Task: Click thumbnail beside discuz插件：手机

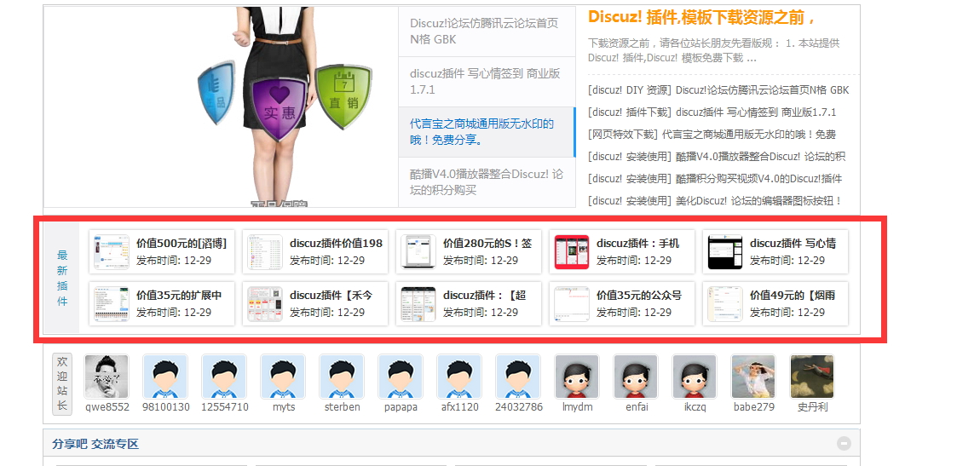Action: tap(572, 252)
